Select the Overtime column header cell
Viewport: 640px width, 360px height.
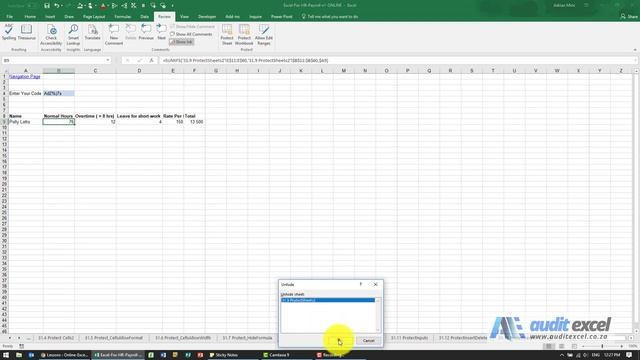(95, 116)
